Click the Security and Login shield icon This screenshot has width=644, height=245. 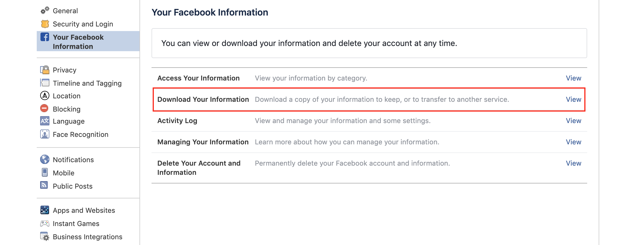[x=45, y=24]
